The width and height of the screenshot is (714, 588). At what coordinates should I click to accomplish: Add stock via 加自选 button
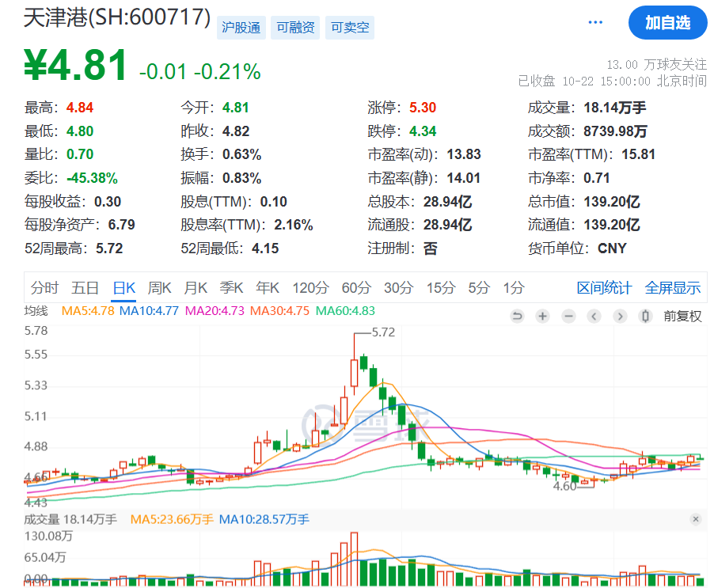(x=667, y=22)
